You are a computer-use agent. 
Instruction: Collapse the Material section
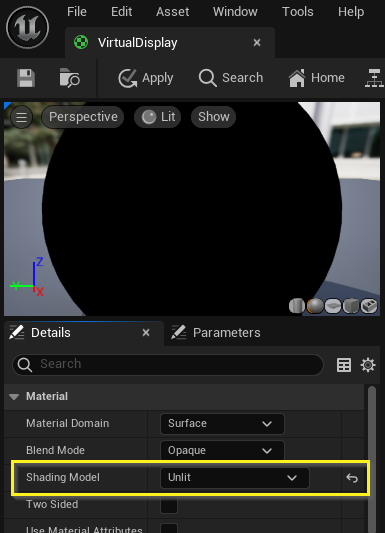[x=14, y=397]
